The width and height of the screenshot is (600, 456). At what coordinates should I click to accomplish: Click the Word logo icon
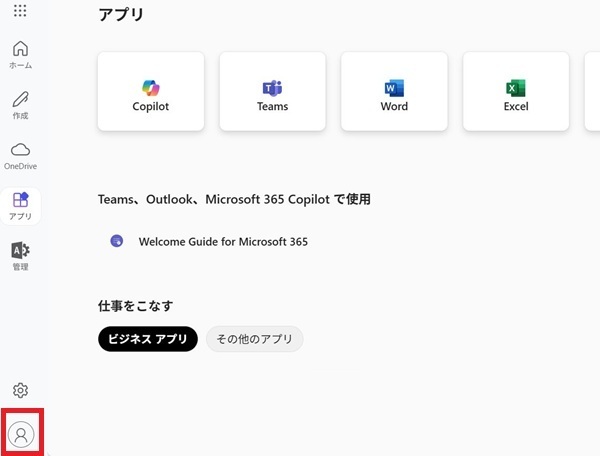[x=394, y=88]
